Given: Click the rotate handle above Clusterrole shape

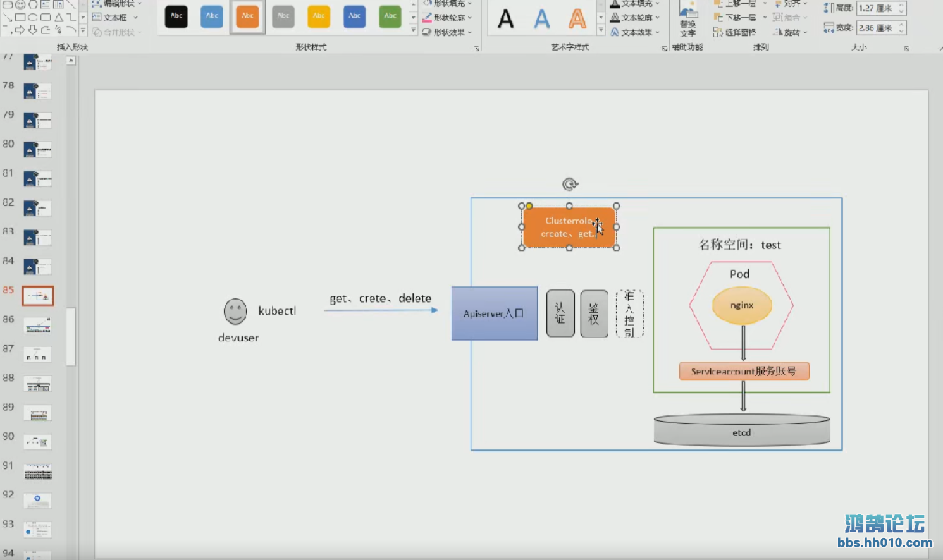Looking at the screenshot, I should 570,184.
